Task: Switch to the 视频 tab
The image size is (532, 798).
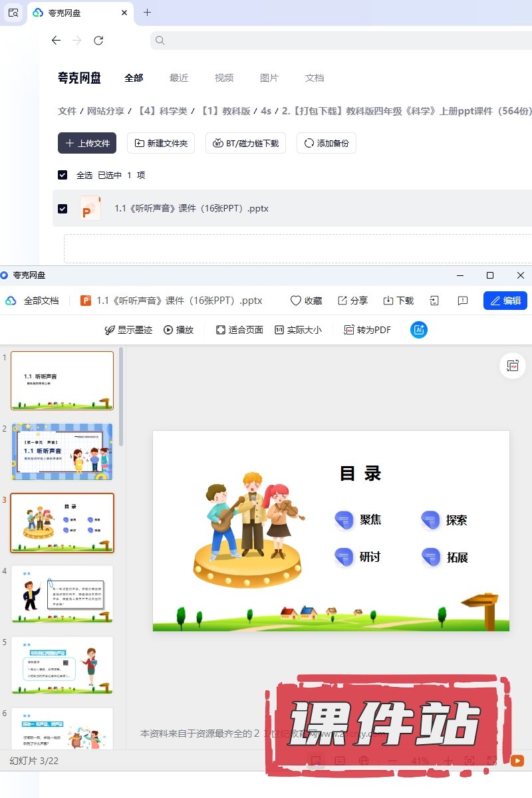Action: [224, 78]
